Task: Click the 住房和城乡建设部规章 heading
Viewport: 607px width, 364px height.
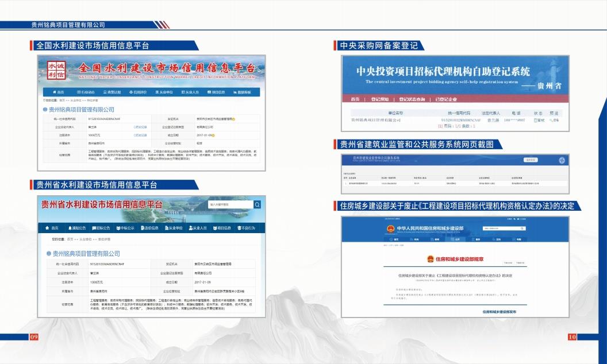Action: click(x=459, y=259)
